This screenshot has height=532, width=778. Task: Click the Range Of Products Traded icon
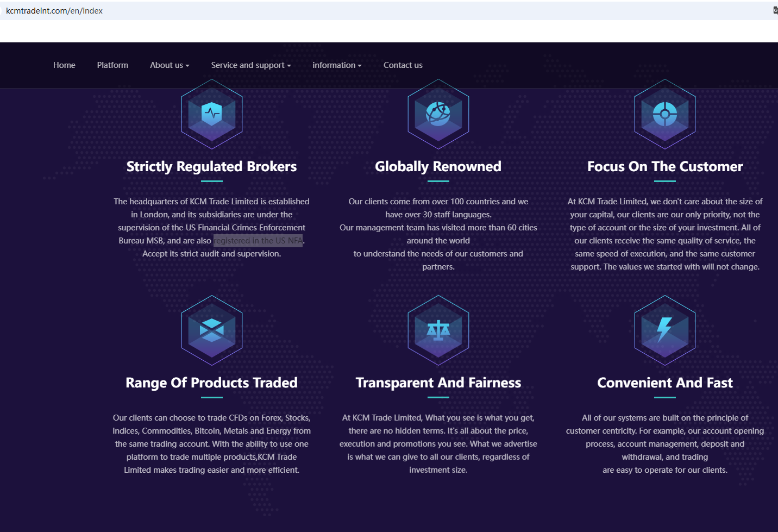[x=212, y=330]
